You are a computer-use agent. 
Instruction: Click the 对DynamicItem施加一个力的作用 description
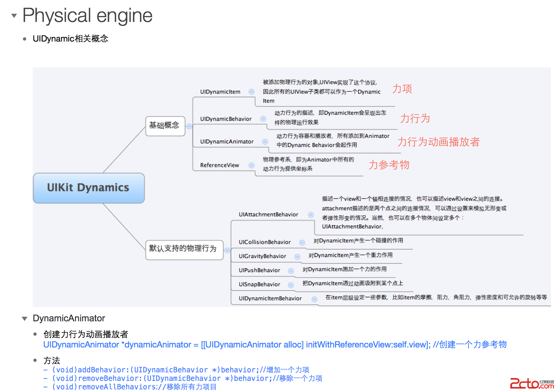point(345,269)
